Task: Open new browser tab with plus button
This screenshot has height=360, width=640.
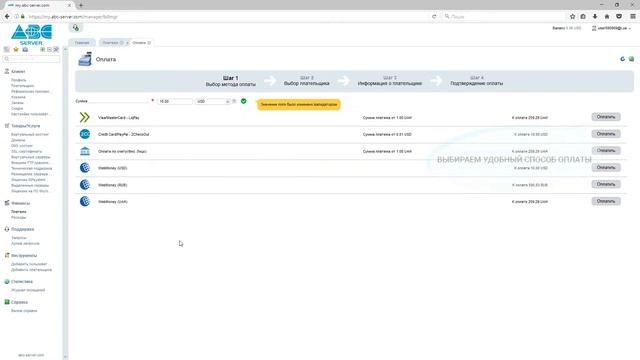Action: 81,5
